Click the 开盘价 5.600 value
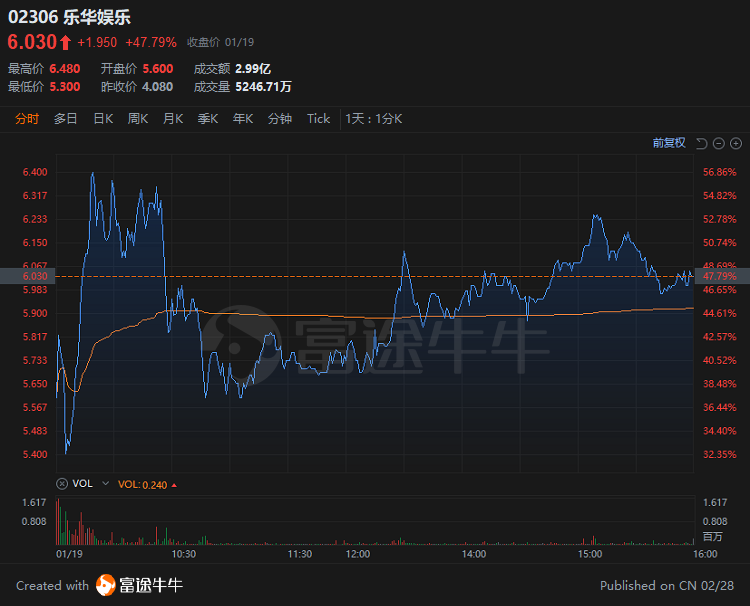The width and height of the screenshot is (750, 606). (158, 69)
